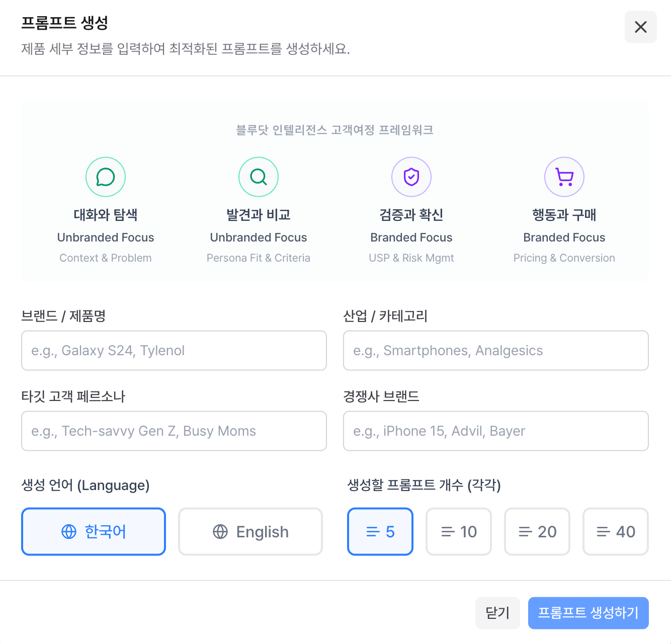Click the 브랜드 / 제품명 input field

click(x=174, y=351)
